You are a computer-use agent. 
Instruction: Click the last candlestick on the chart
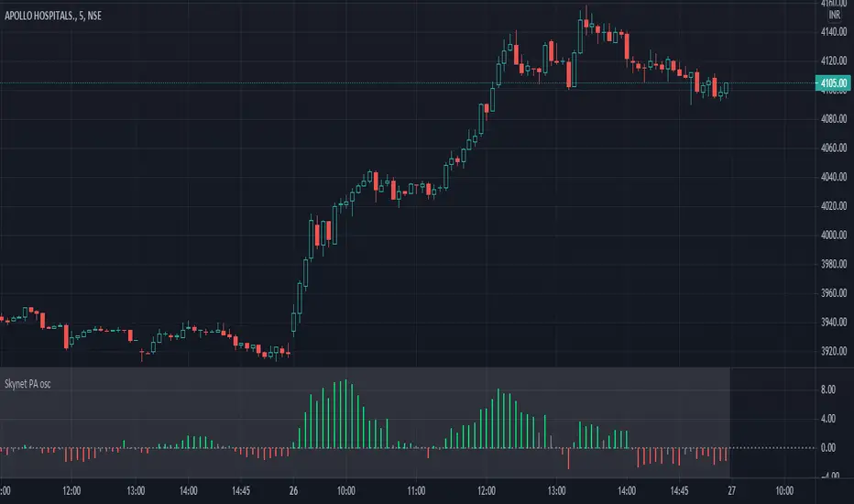coord(725,90)
